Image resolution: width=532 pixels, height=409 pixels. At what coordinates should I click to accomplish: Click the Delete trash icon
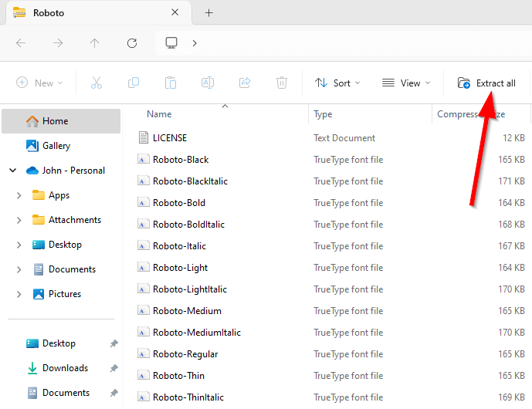[x=282, y=83]
